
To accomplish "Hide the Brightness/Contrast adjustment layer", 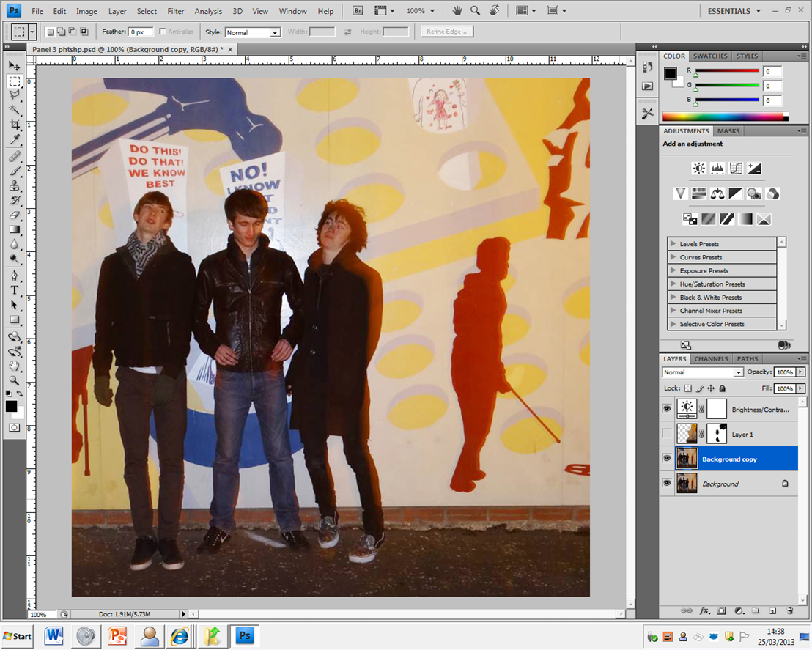I will point(667,408).
